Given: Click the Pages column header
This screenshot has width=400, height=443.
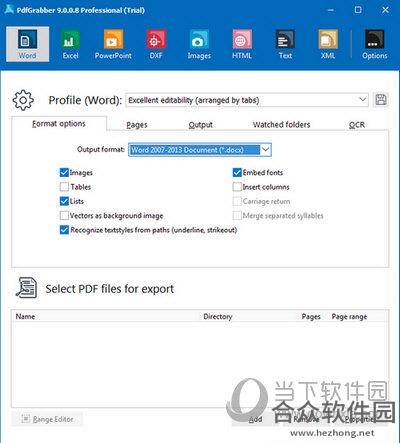Looking at the screenshot, I should click(x=311, y=316).
